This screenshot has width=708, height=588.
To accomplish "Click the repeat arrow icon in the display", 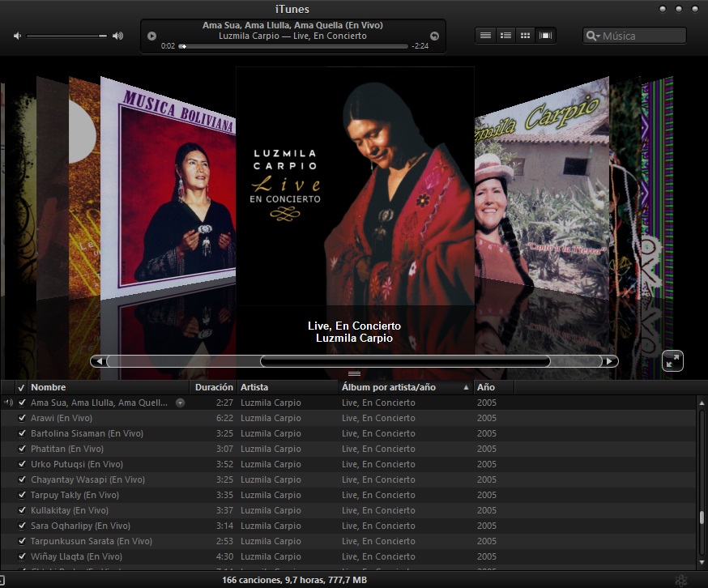I will pyautogui.click(x=434, y=36).
